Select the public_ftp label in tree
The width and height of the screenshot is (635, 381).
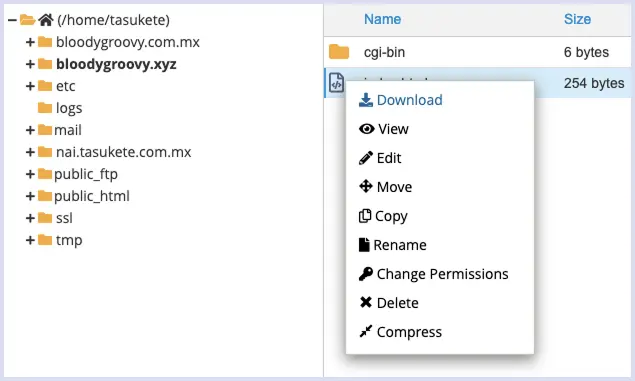pyautogui.click(x=86, y=174)
